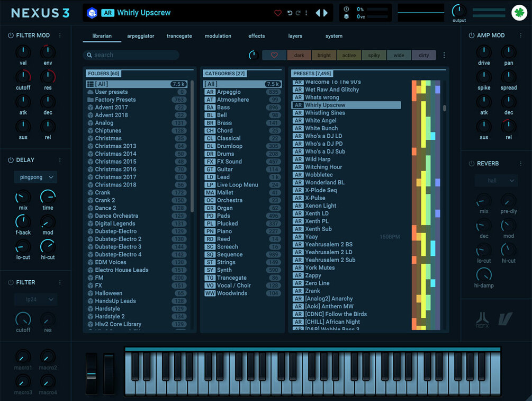Click the redo arrow icon
Viewport: 532px width, 401px height.
coord(298,13)
